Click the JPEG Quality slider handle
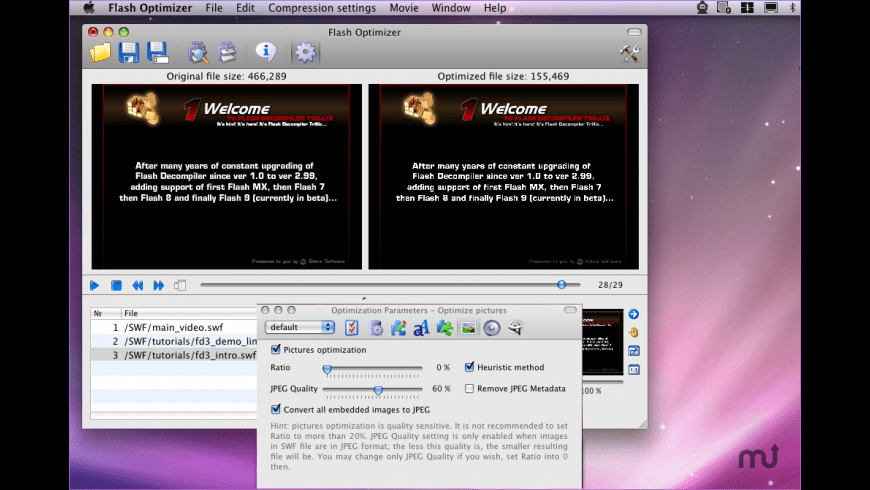Screen dimensions: 870x490 click(378, 390)
